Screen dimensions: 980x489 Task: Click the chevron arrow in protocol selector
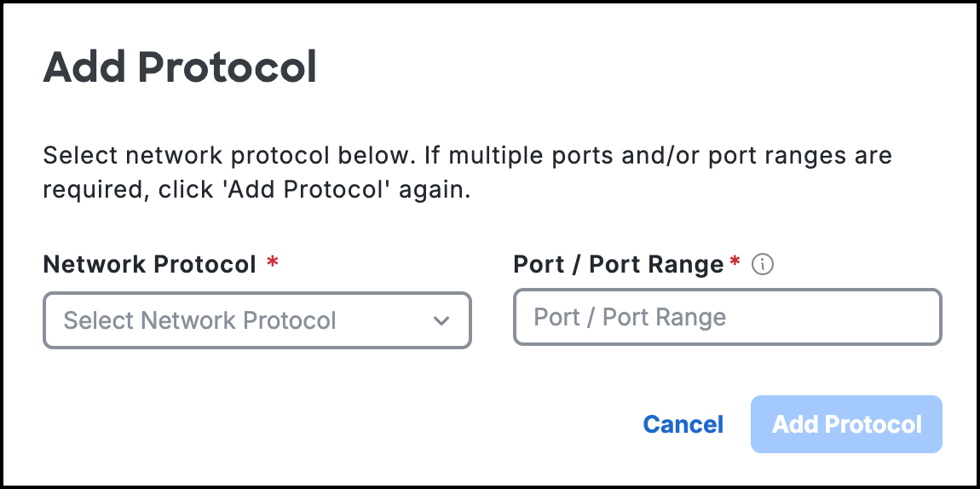point(441,321)
